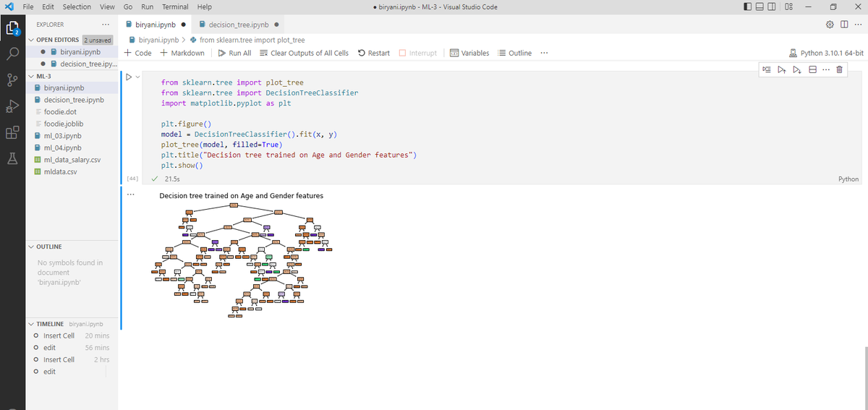
Task: Open foodie.joblib in the file tree
Action: pyautogui.click(x=71, y=124)
